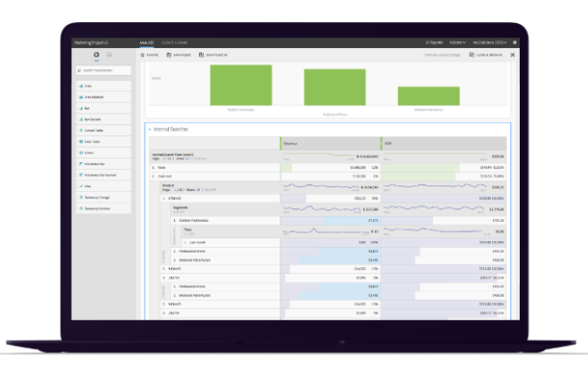Switch to the second panel icon in the left rail

[x=110, y=55]
